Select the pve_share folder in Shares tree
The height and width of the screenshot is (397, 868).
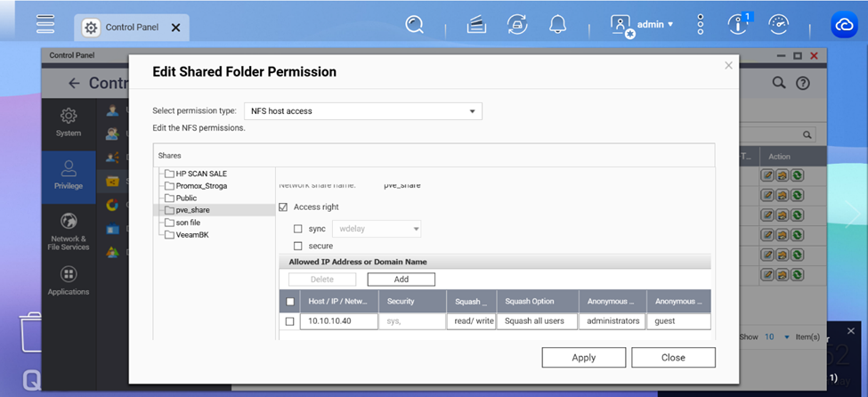coord(192,210)
